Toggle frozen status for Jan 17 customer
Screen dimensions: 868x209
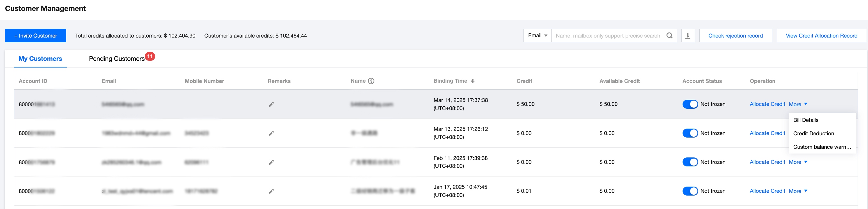690,191
